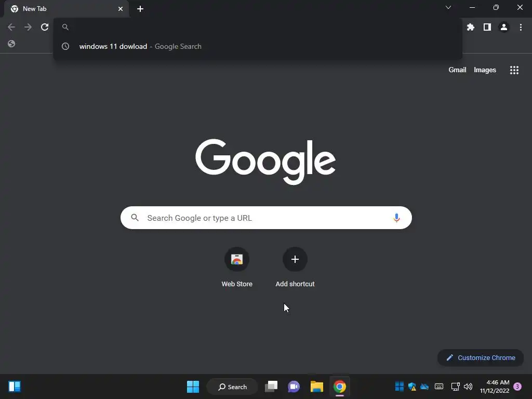532x399 pixels.
Task: Click the network display tray icon
Action: 455,387
